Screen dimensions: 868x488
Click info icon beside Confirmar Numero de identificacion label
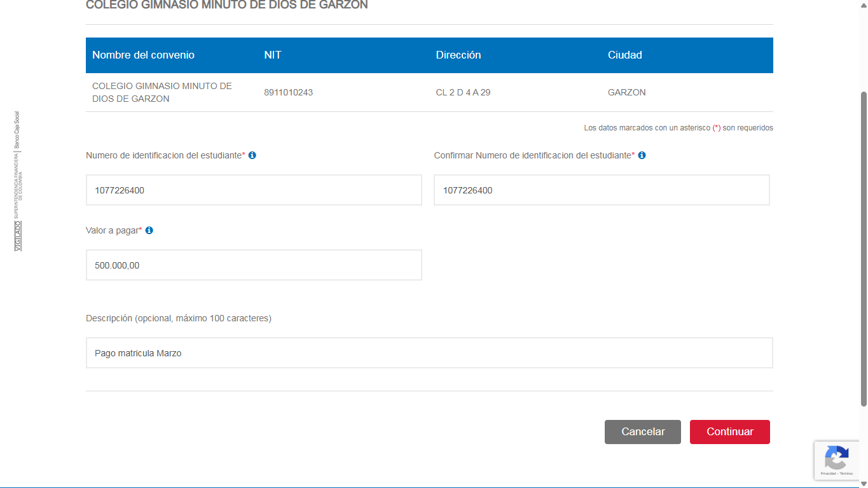coord(642,155)
